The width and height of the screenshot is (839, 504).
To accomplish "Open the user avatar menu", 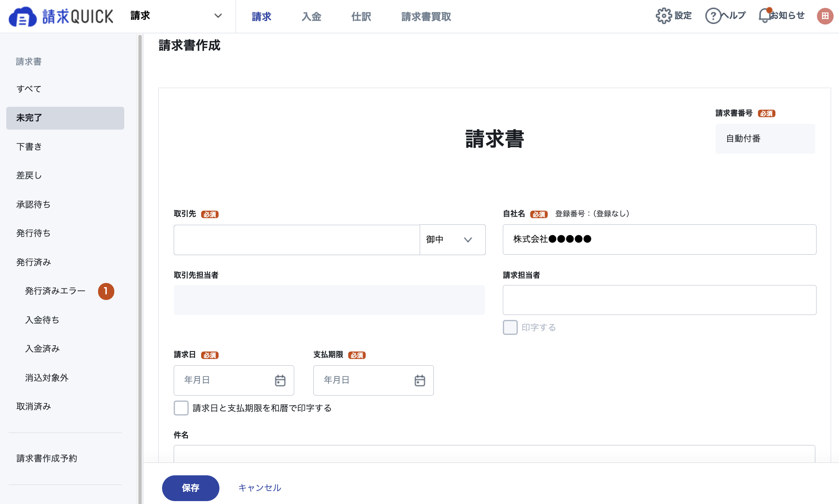I will point(825,16).
